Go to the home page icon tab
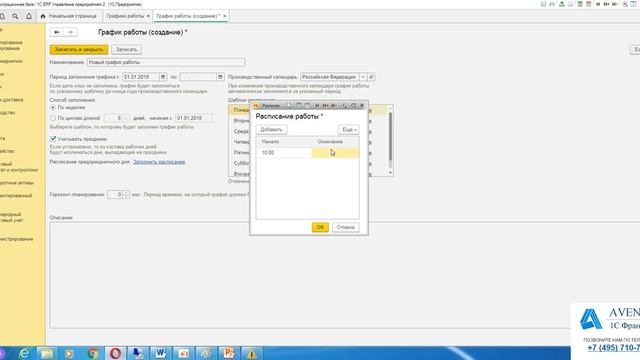 (43, 16)
